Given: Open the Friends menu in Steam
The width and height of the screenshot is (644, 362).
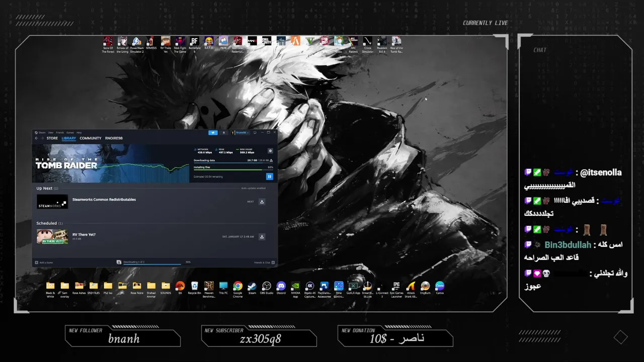Looking at the screenshot, I should pyautogui.click(x=60, y=133).
